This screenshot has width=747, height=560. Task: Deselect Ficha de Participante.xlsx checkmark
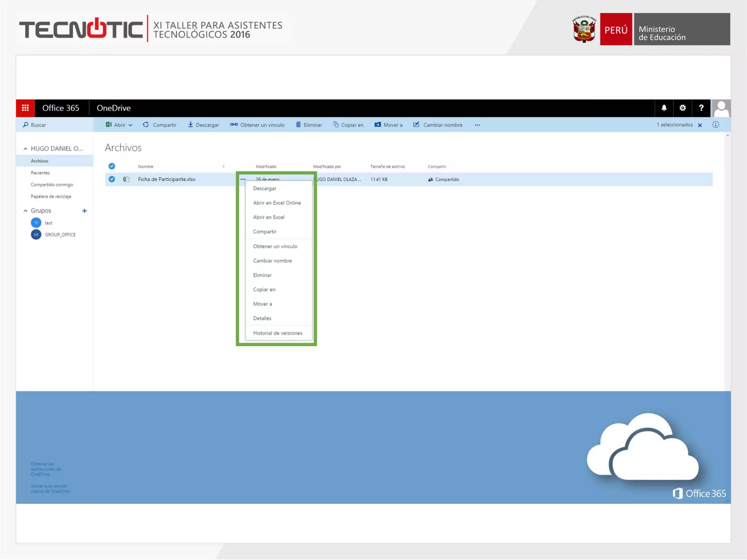click(112, 179)
